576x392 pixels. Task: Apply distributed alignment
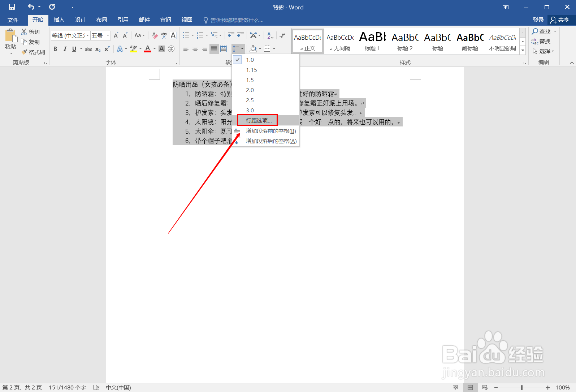pyautogui.click(x=224, y=49)
